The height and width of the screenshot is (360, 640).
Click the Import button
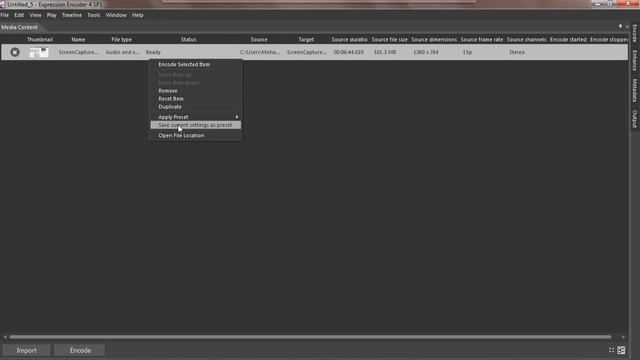27,350
